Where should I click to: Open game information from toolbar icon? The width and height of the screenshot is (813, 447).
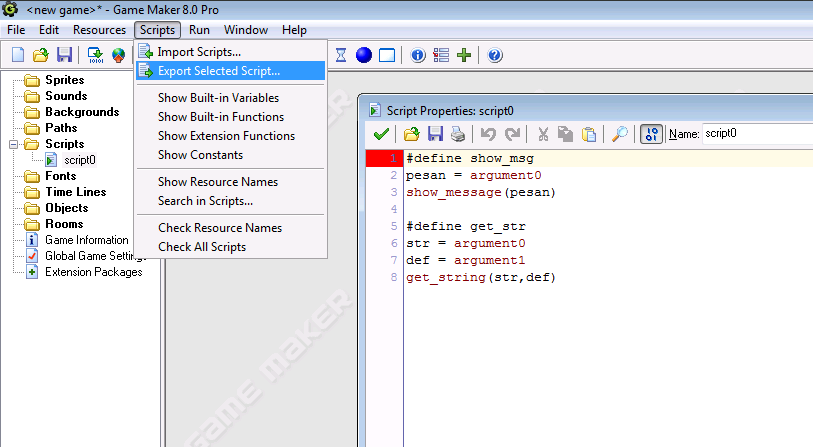pyautogui.click(x=418, y=55)
